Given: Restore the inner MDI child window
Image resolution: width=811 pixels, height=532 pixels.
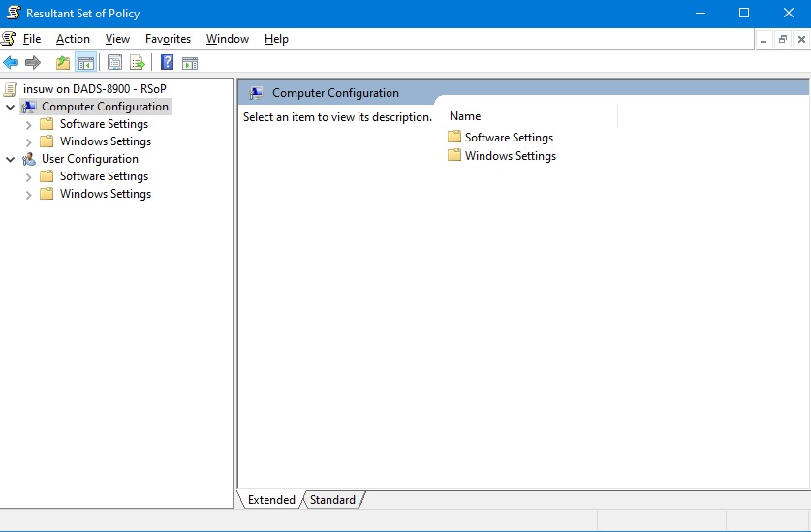Looking at the screenshot, I should pyautogui.click(x=783, y=40).
